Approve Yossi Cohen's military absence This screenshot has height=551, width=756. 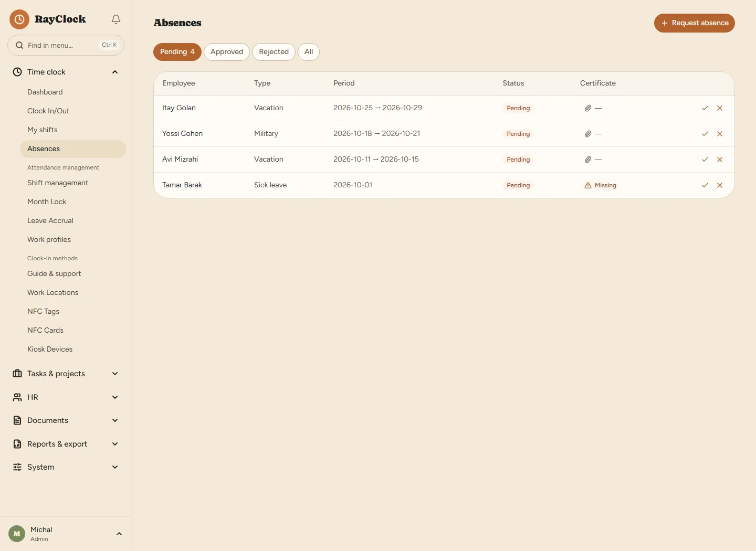tap(705, 134)
